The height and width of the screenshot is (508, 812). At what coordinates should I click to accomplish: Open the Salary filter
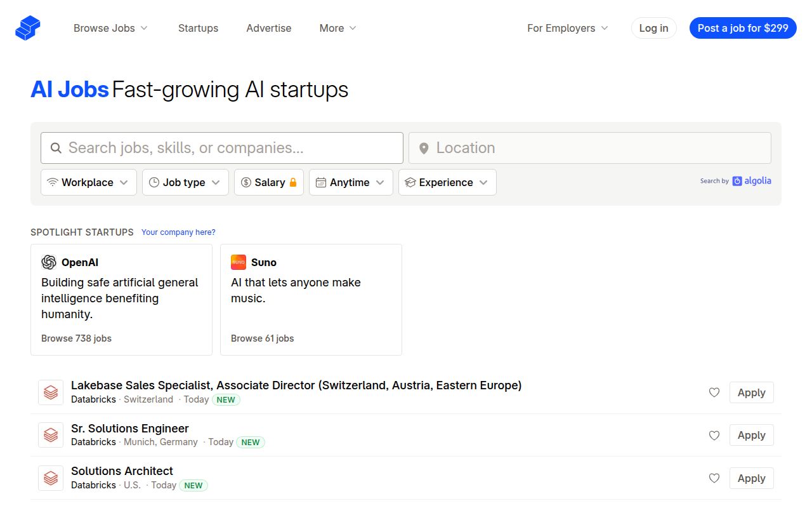coord(269,182)
